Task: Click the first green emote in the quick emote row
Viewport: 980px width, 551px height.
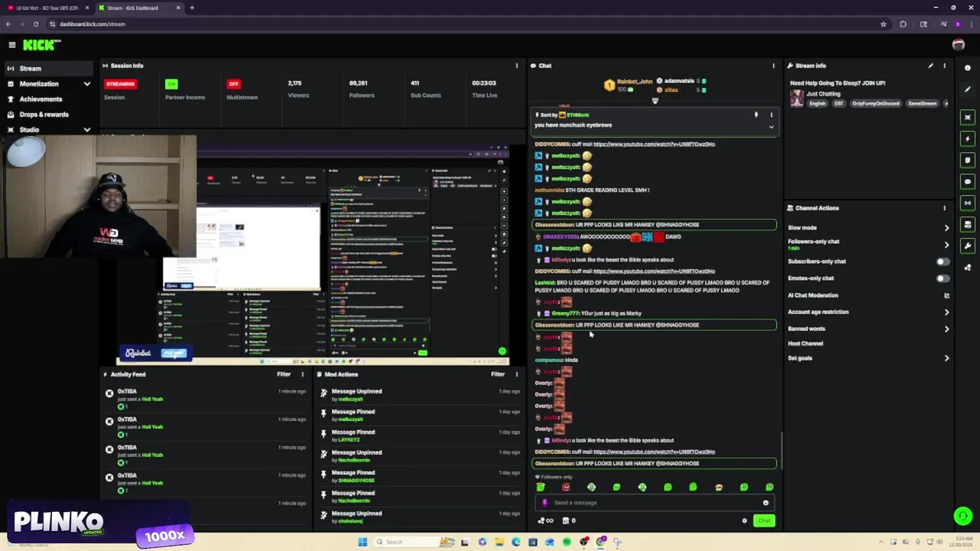Action: tap(541, 487)
